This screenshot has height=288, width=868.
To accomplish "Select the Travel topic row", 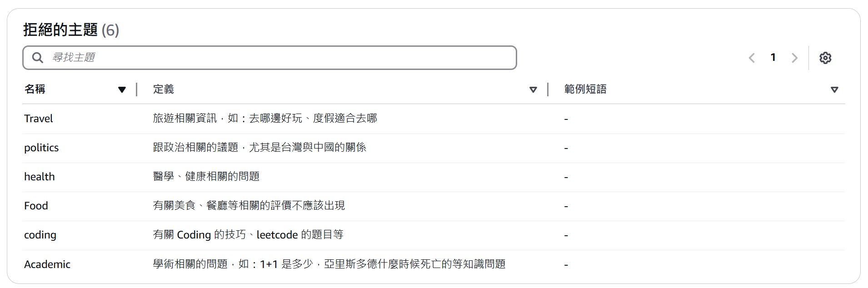I will [x=39, y=119].
